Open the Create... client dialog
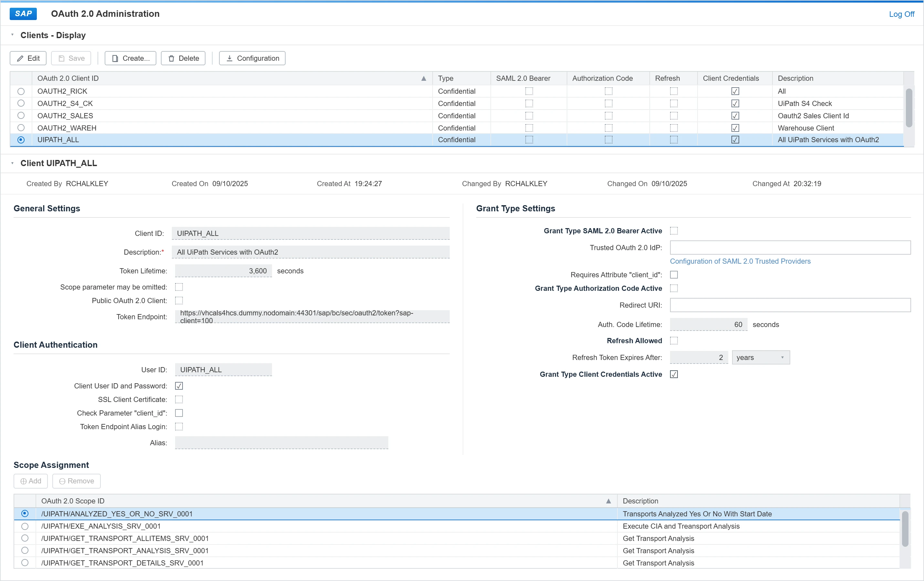The image size is (924, 581). 131,58
